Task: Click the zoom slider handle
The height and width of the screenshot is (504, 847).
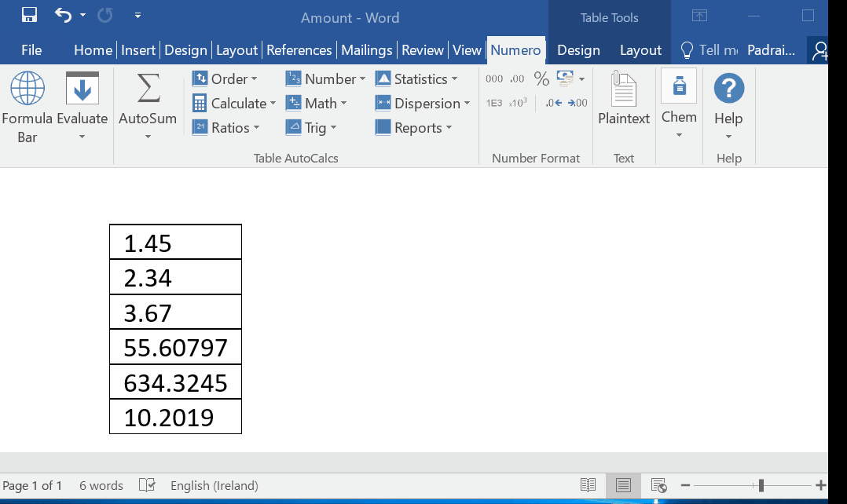Action: (x=761, y=485)
